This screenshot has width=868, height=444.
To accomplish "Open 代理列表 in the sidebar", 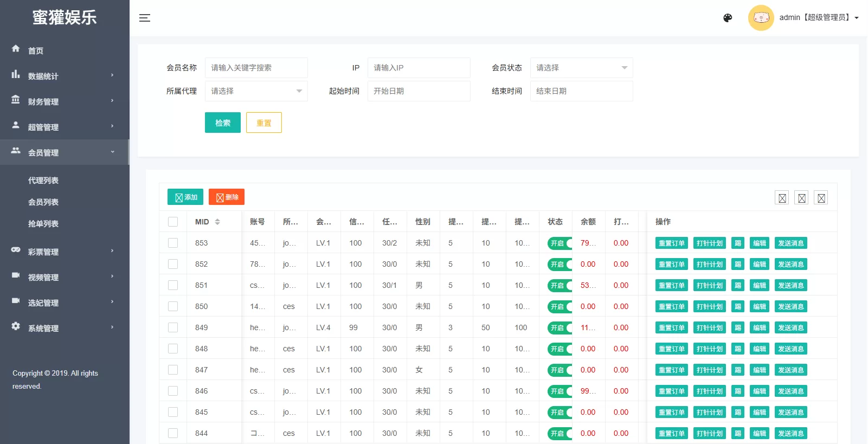I will [x=43, y=181].
